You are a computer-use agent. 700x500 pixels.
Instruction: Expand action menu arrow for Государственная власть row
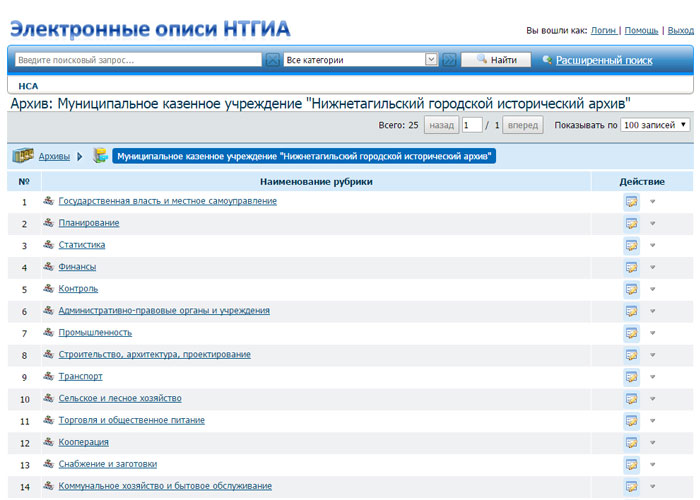(652, 202)
